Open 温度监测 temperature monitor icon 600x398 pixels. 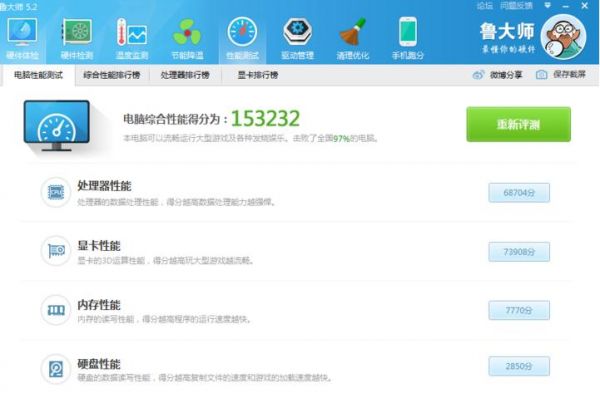pos(132,32)
